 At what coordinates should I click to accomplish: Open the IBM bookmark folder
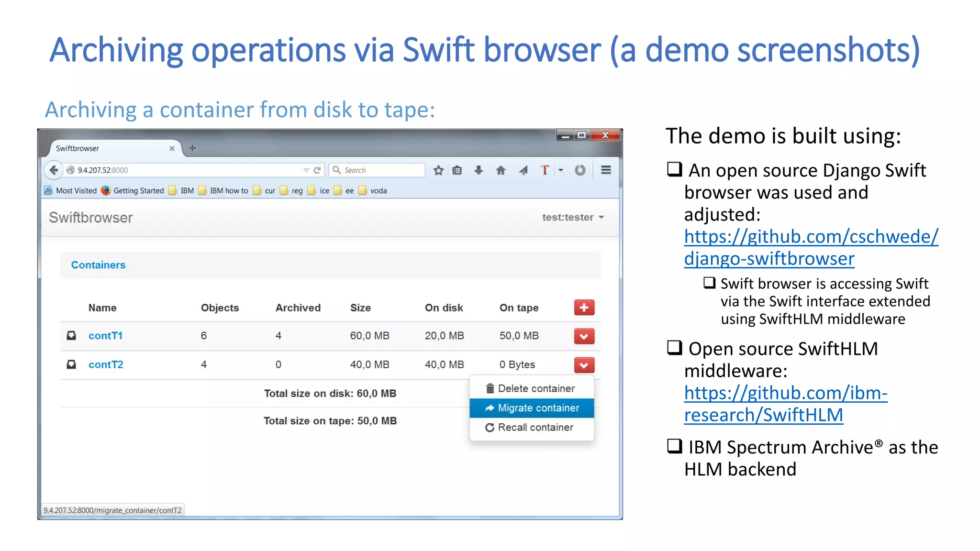click(181, 190)
